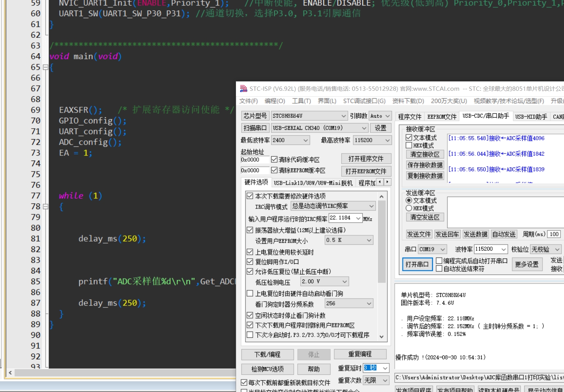Open the 串口 COM19 dropdown

[x=432, y=249]
